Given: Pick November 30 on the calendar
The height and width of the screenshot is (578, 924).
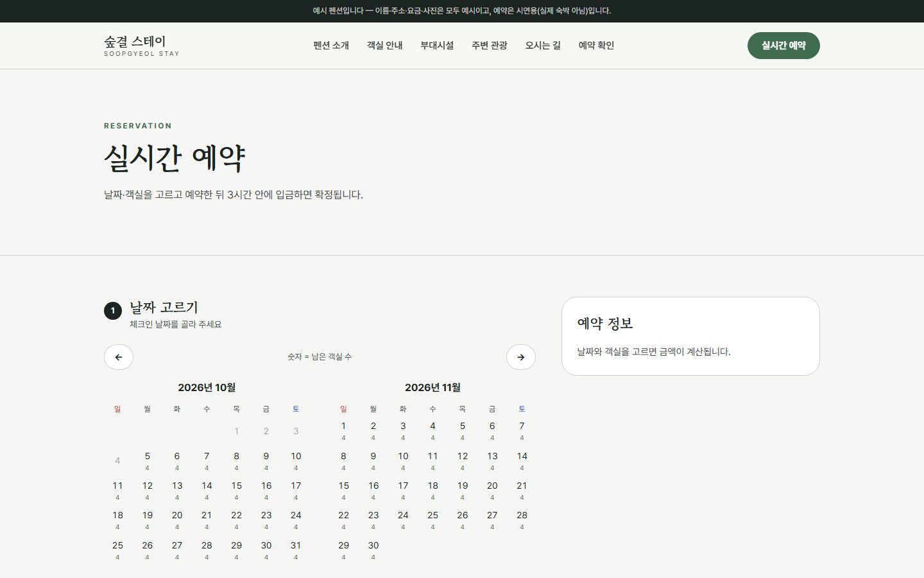Looking at the screenshot, I should tap(373, 550).
